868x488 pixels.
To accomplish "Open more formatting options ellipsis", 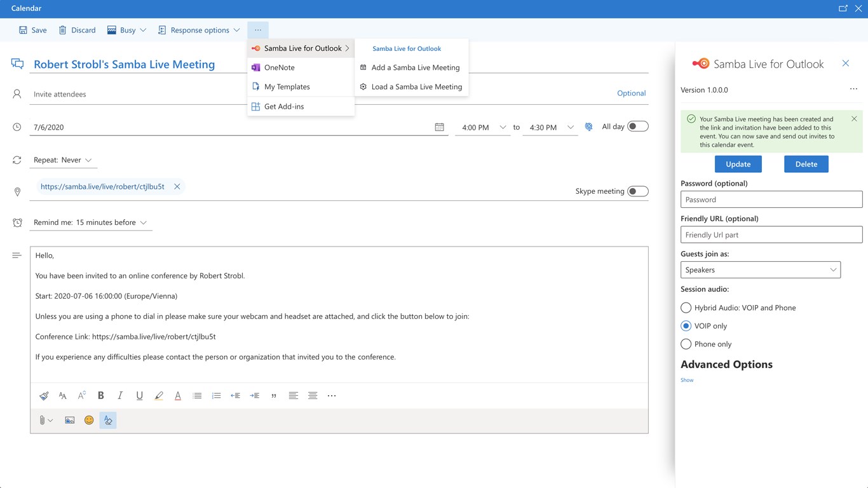I will [x=332, y=396].
